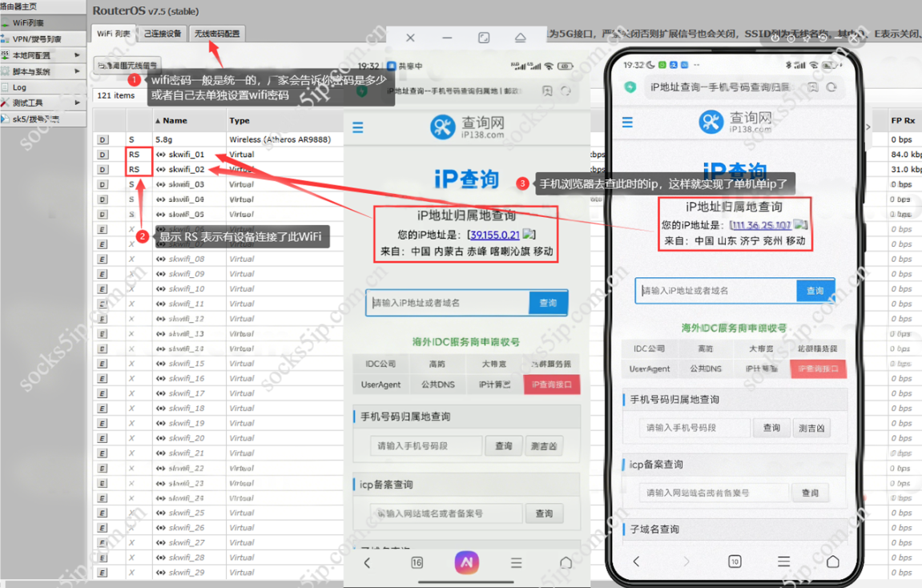Select the skwifi_28 interface name
Screen dimensions: 922x588
pos(187,558)
